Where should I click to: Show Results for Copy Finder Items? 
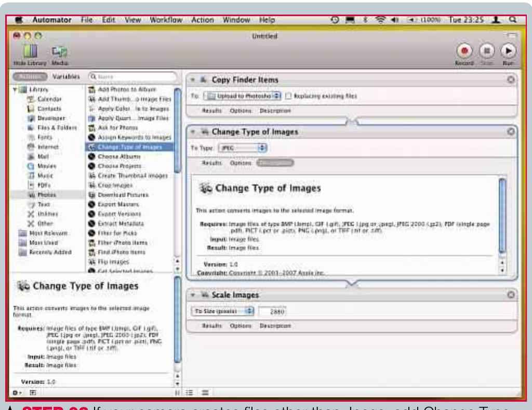(212, 111)
